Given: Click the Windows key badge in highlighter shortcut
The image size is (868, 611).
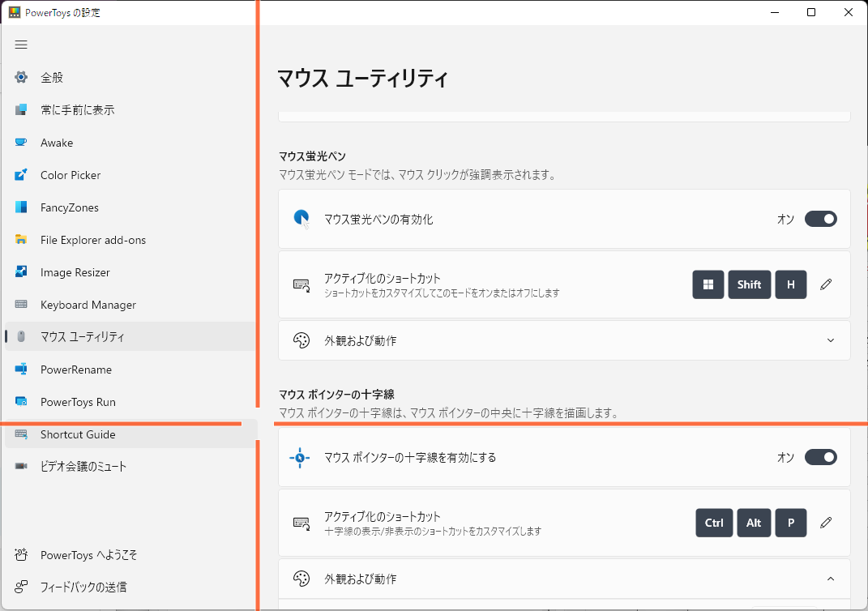Looking at the screenshot, I should pos(708,284).
